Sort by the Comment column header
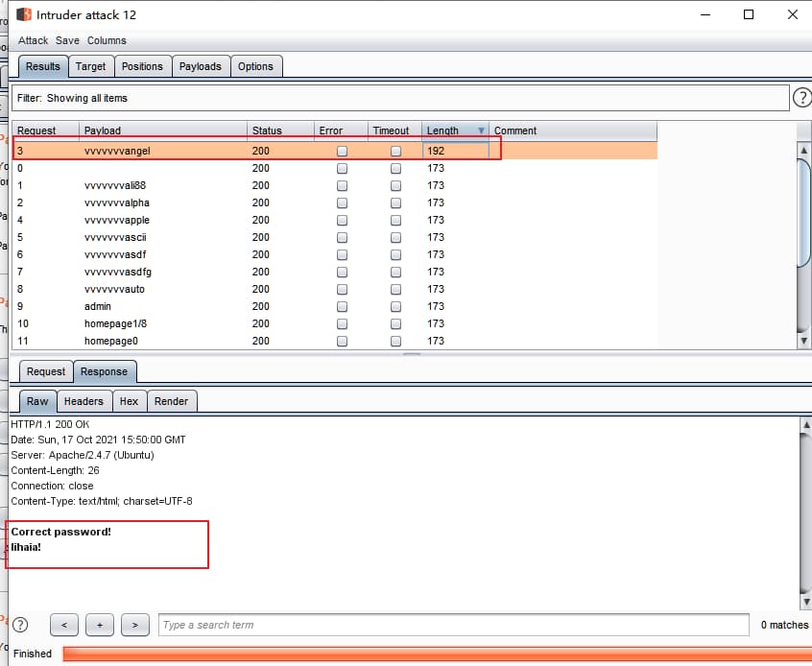The width and height of the screenshot is (812, 666). tap(573, 131)
